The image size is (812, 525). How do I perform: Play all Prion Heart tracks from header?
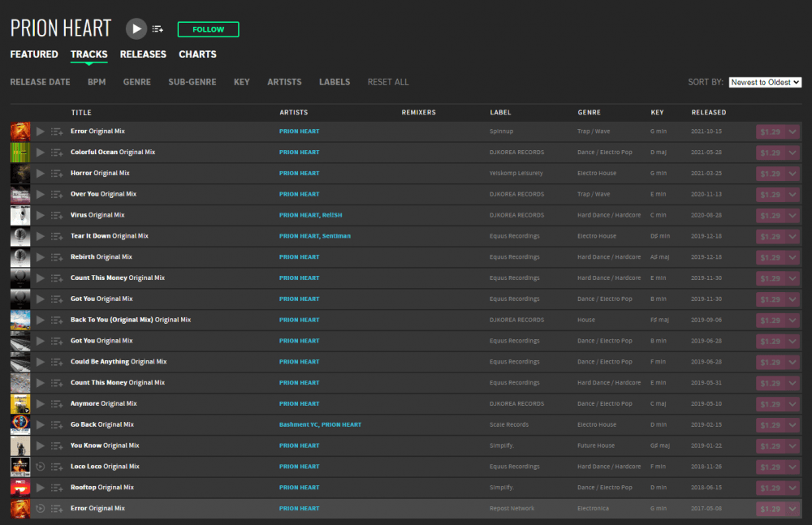[x=136, y=29]
